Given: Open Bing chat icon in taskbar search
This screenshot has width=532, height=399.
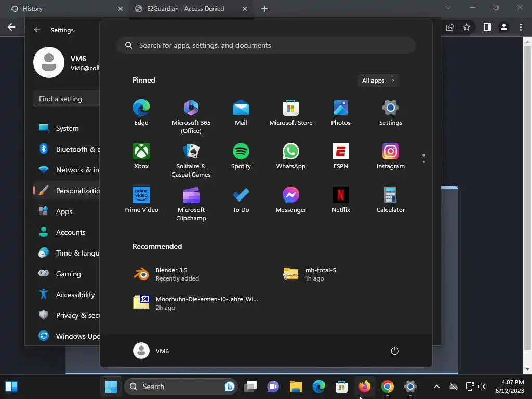Looking at the screenshot, I should 229,387.
